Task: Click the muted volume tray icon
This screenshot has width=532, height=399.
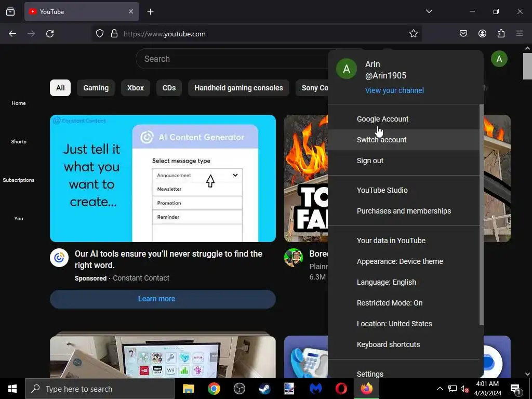Action: click(x=464, y=389)
